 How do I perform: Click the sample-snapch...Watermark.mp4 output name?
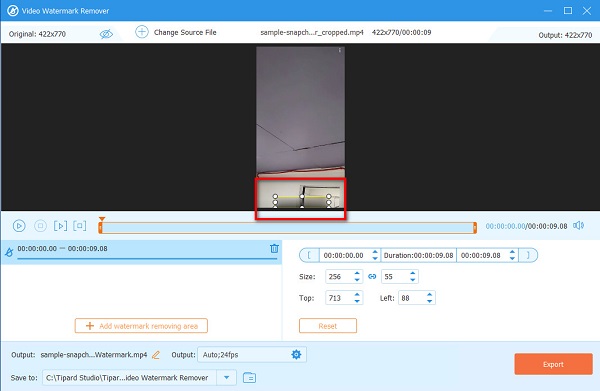coord(94,355)
